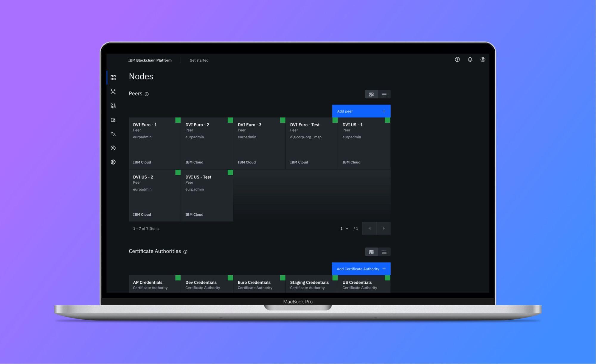Click Add Certificate Authority button
Image resolution: width=596 pixels, height=364 pixels.
361,268
